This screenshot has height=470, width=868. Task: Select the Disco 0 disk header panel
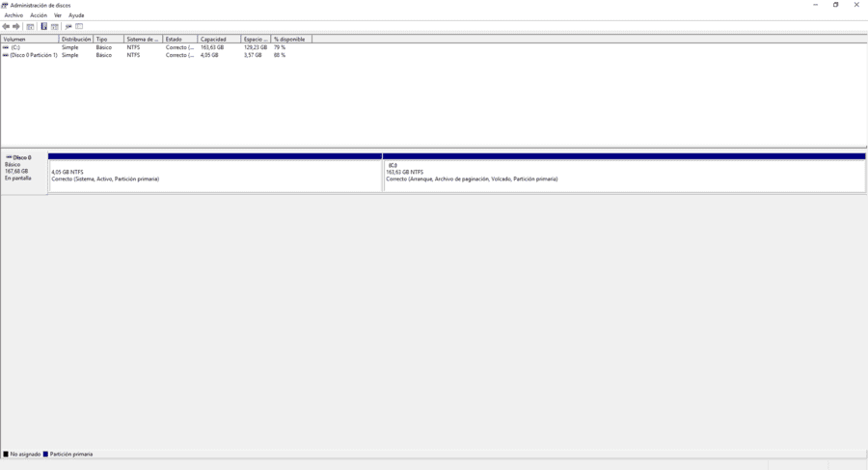24,173
